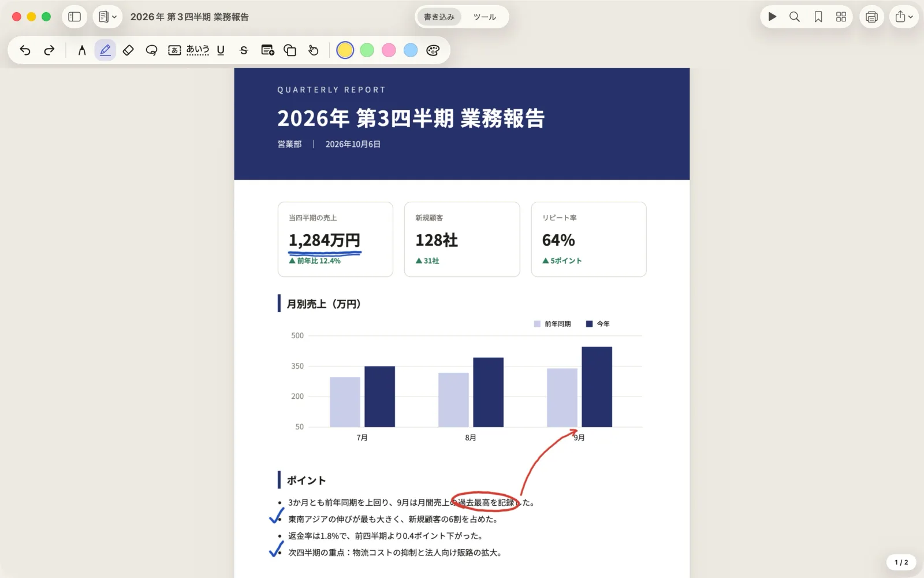Open the color palette picker
This screenshot has width=924, height=578.
(x=433, y=50)
